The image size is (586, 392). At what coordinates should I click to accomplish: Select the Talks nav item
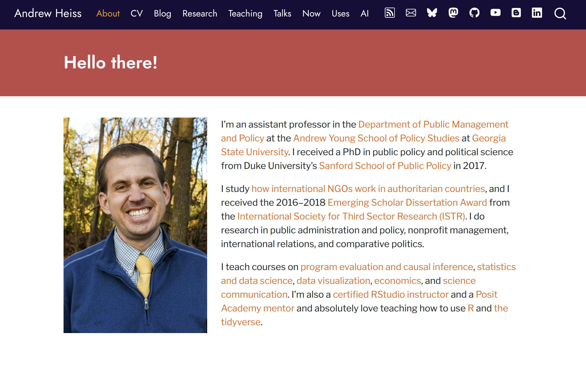click(282, 14)
